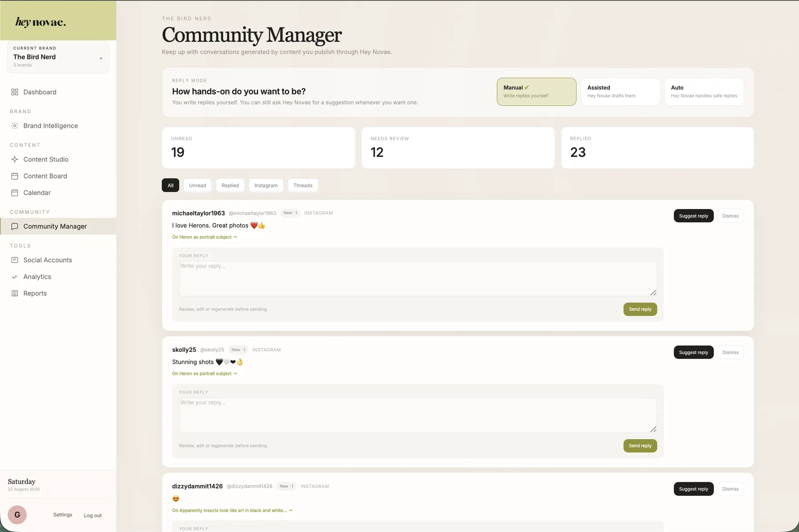This screenshot has height=532, width=799.
Task: Click the Analytics chart icon
Action: coord(15,277)
